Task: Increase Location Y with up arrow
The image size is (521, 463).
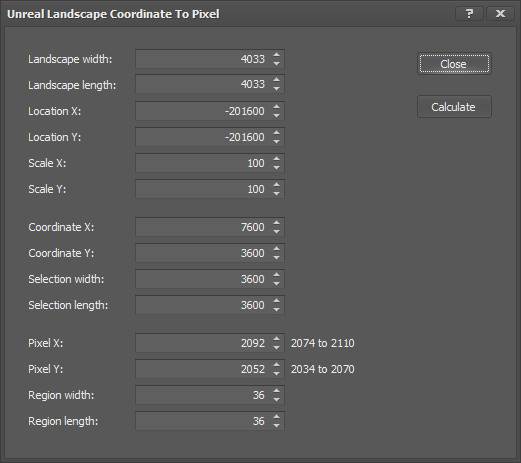Action: coord(276,133)
